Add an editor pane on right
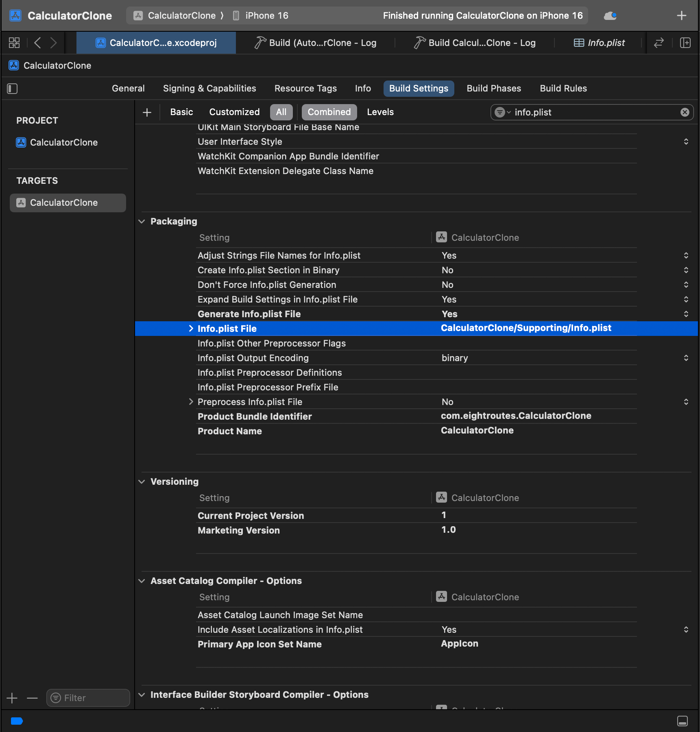Image resolution: width=700 pixels, height=732 pixels. (685, 43)
